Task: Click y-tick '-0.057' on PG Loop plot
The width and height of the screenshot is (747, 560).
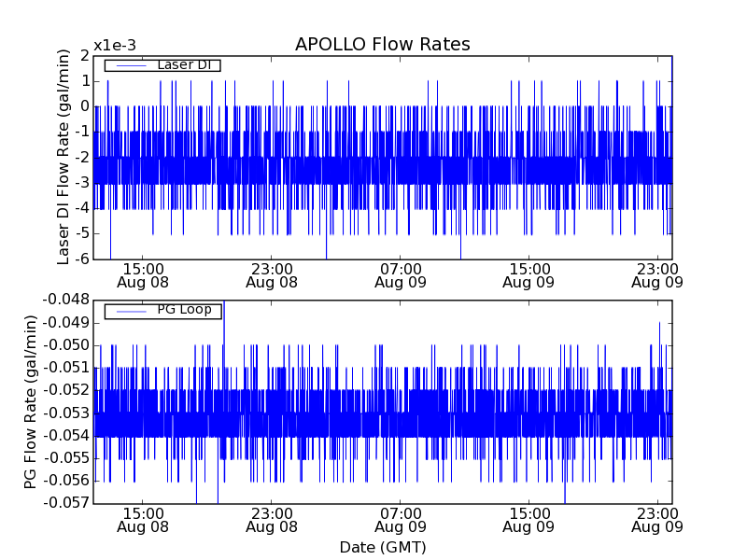Action: click(66, 503)
